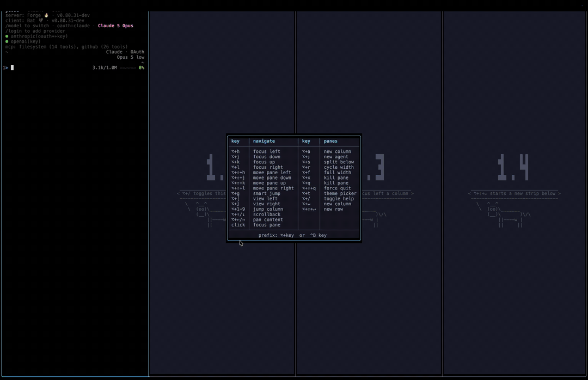Click the '/model to switch' hint

point(27,26)
